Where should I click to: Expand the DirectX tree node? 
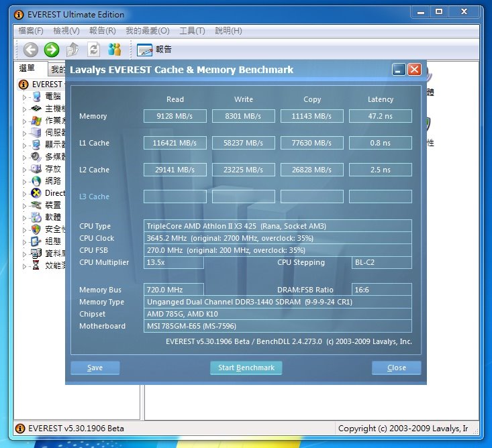point(24,194)
